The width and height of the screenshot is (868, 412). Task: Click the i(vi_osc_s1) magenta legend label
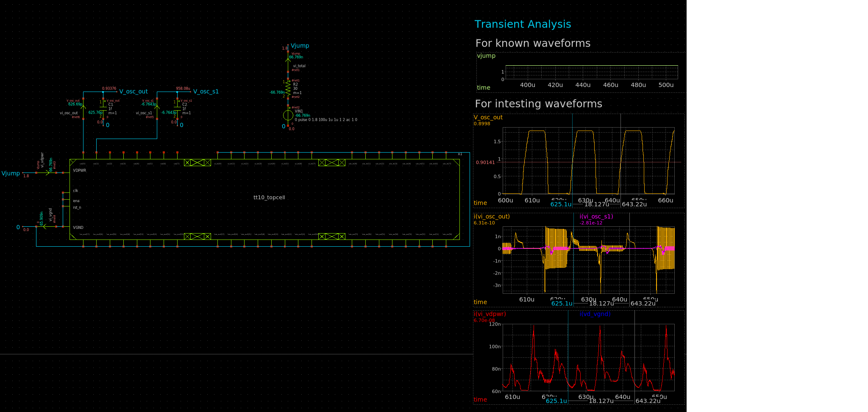pyautogui.click(x=595, y=216)
